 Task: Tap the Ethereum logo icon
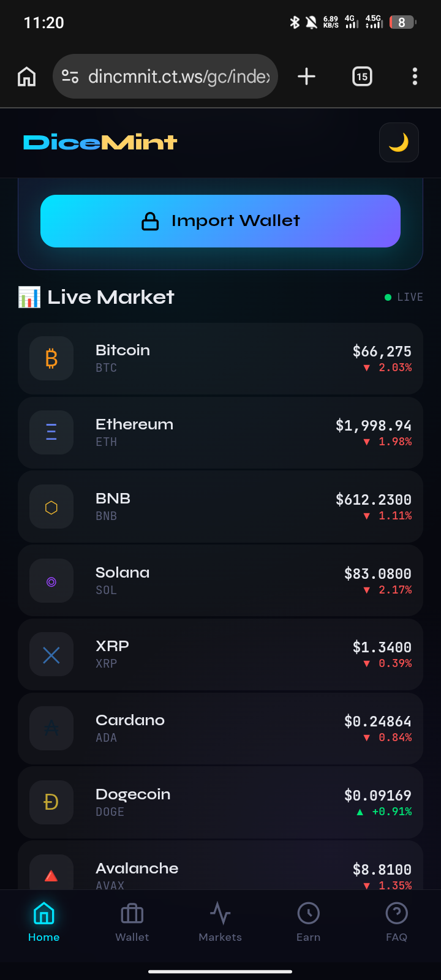(x=51, y=432)
